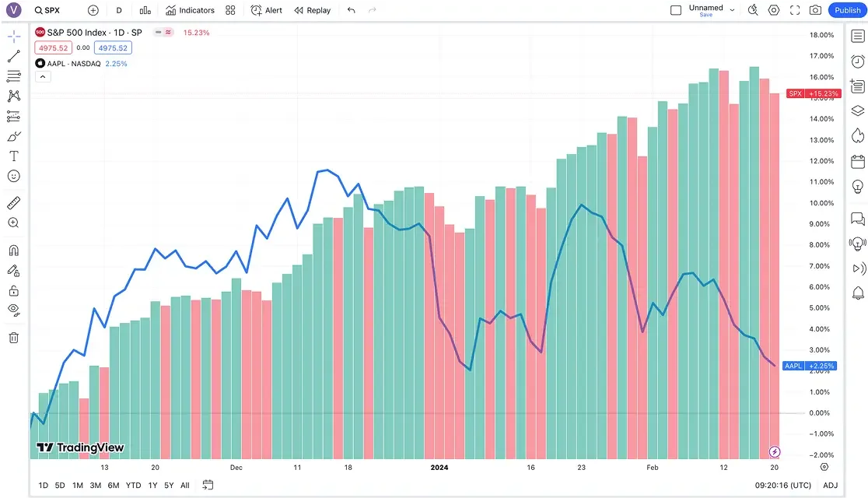This screenshot has width=868, height=498.
Task: Toggle ADJ adjusted data setting
Action: coord(831,486)
